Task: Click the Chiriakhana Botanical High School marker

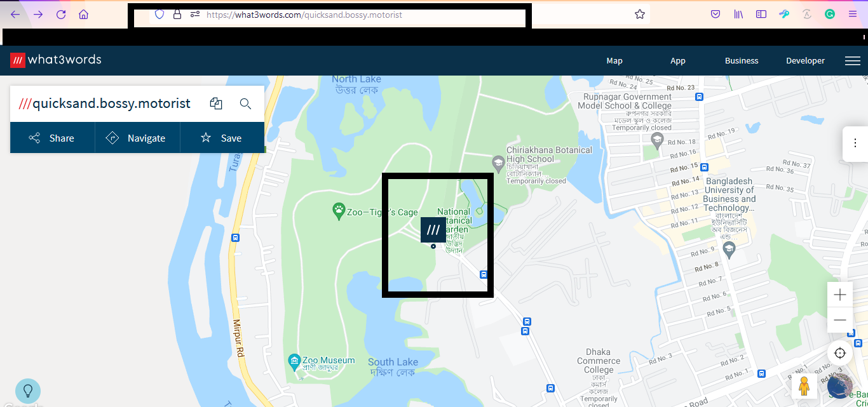Action: click(x=499, y=163)
